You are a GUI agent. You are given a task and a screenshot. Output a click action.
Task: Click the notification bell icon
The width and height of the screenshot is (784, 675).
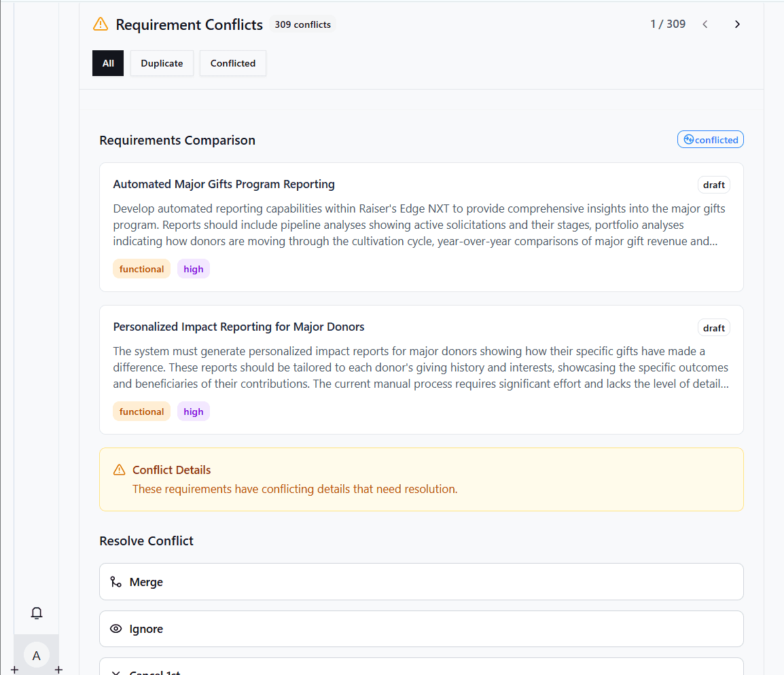click(x=37, y=613)
